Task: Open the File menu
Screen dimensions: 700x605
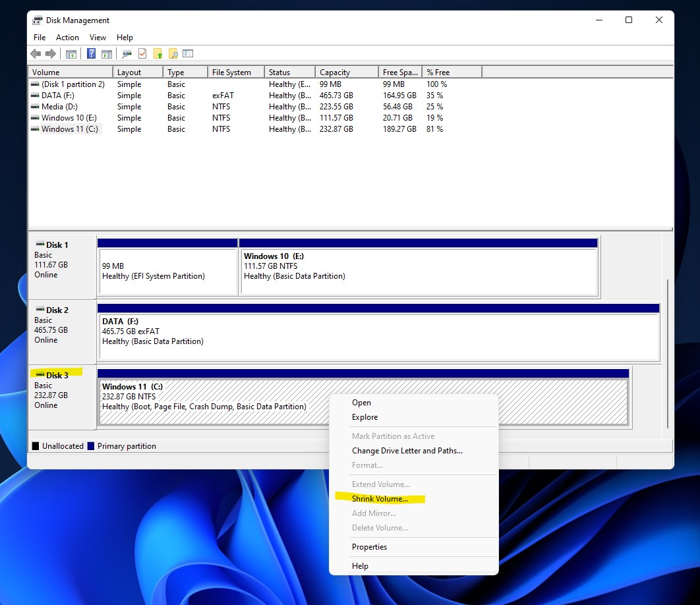Action: [40, 38]
